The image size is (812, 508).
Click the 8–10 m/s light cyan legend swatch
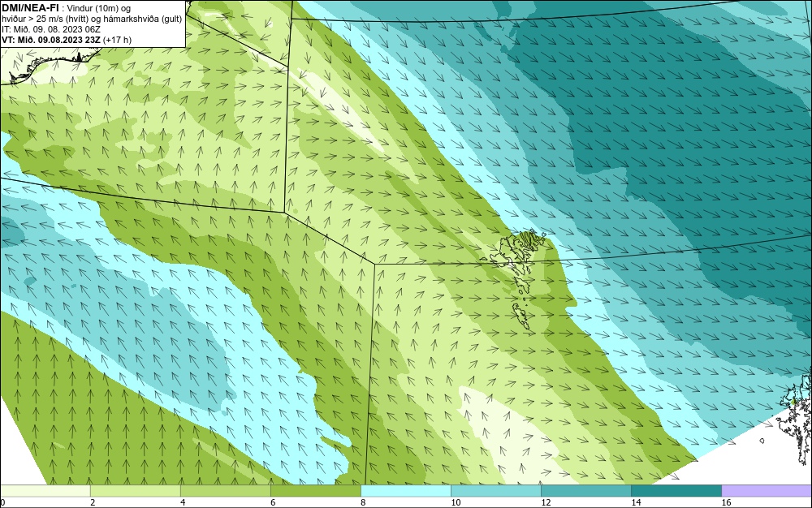click(406, 490)
